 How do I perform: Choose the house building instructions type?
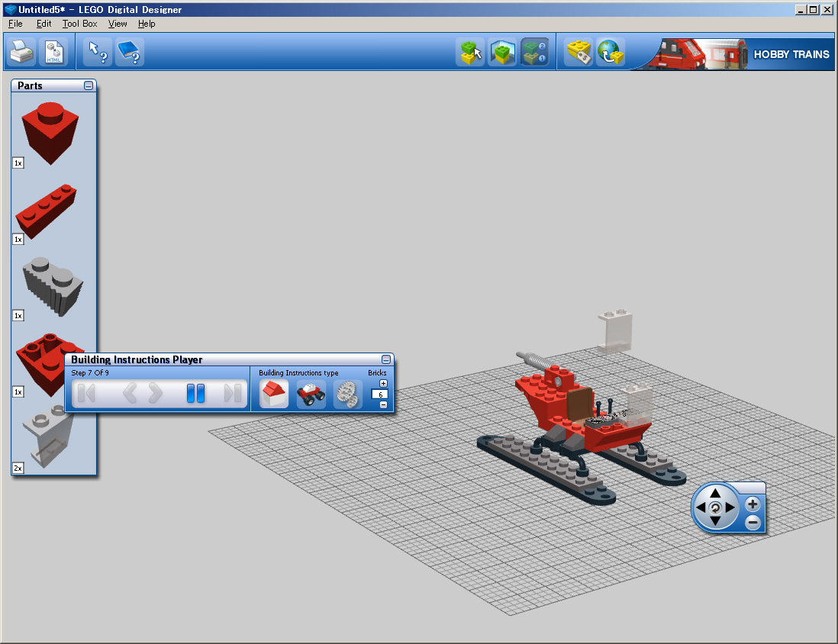274,394
